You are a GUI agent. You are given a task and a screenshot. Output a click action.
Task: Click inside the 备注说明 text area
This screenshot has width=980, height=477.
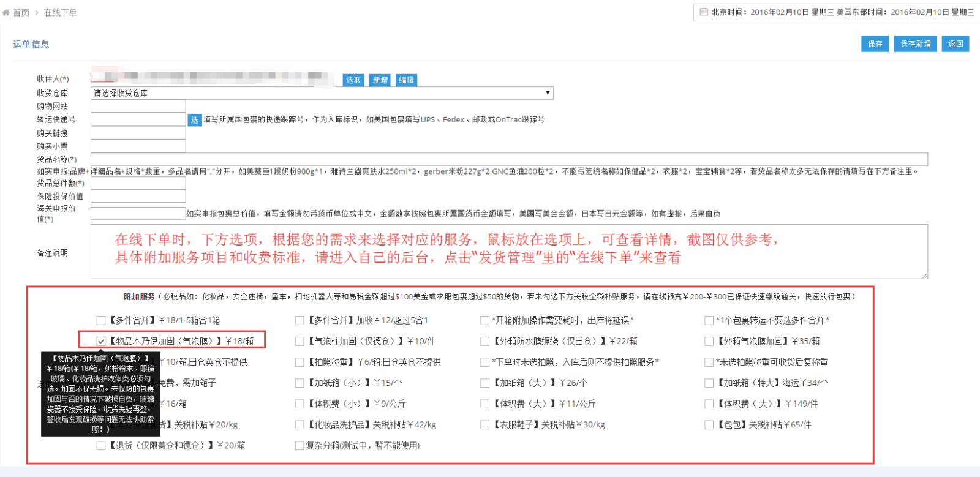[509, 252]
